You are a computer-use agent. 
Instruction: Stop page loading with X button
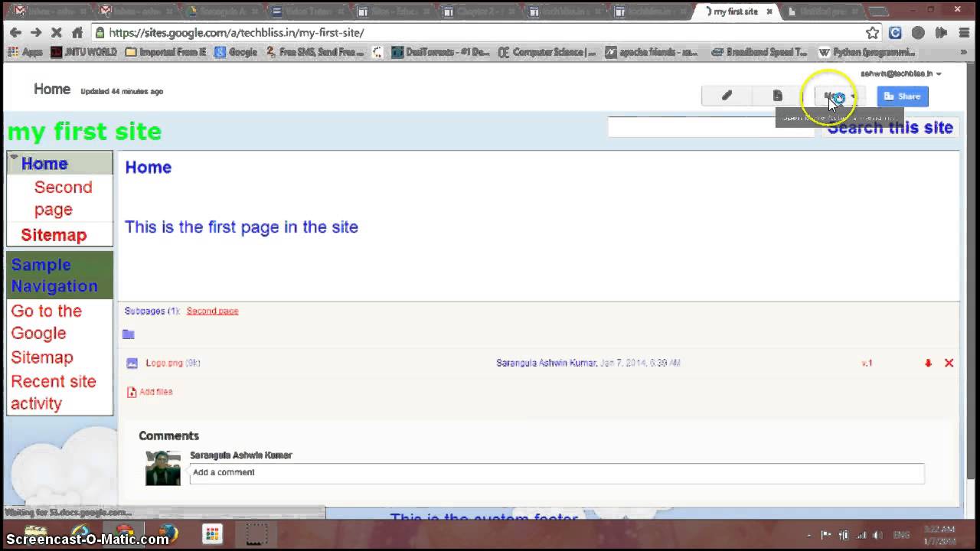(x=57, y=32)
